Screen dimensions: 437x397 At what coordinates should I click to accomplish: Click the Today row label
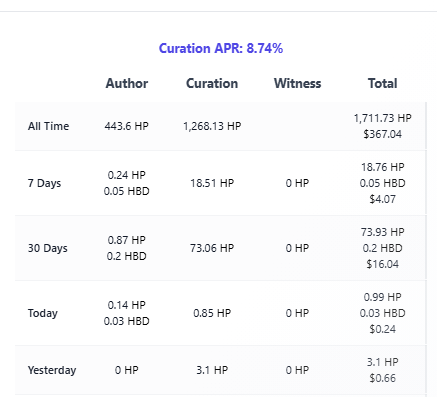point(43,313)
